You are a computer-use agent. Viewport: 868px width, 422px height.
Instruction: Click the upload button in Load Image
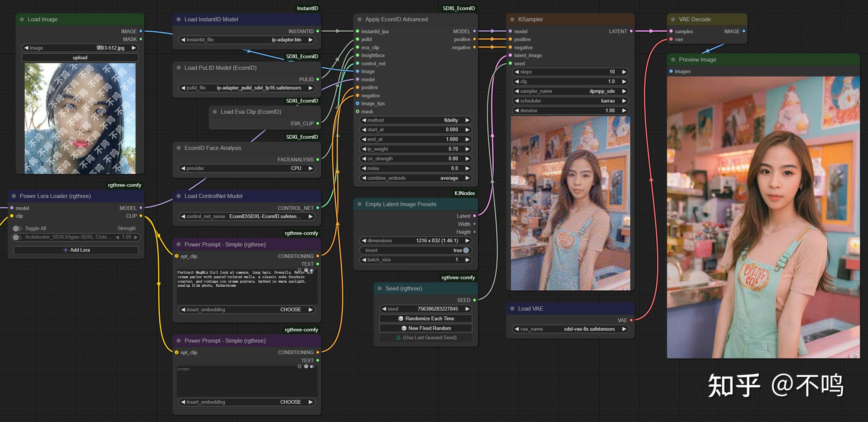point(80,57)
